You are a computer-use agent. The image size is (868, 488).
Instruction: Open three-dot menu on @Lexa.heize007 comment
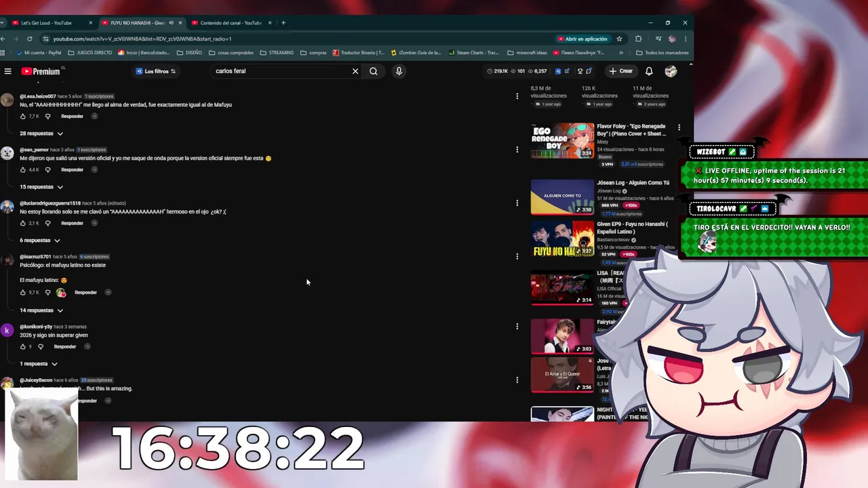coord(517,96)
